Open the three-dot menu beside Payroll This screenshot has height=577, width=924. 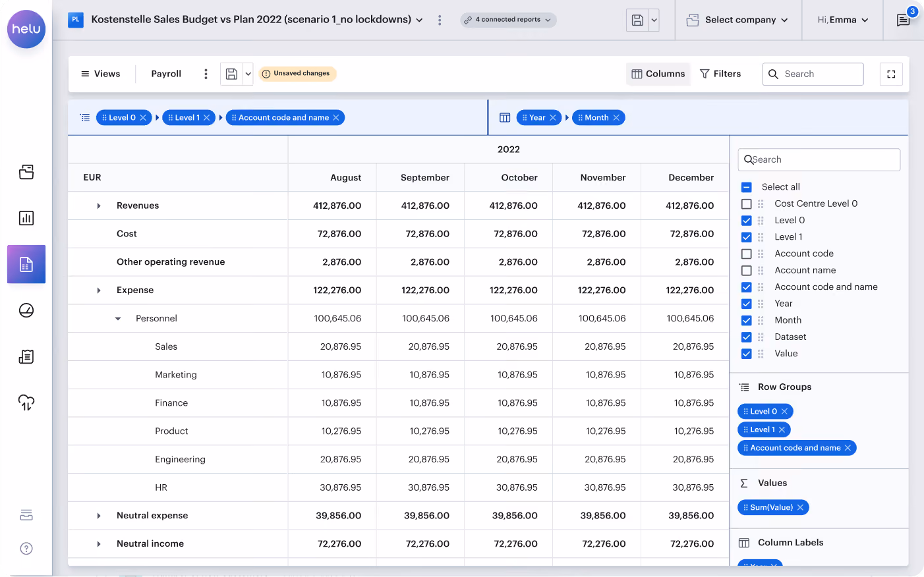pyautogui.click(x=206, y=74)
